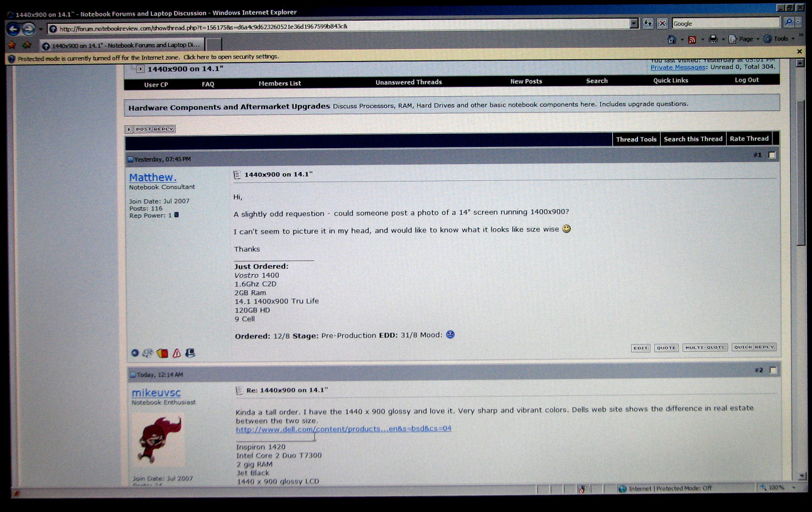Click the Add to Favorites icon
The height and width of the screenshot is (512, 812).
[26, 45]
